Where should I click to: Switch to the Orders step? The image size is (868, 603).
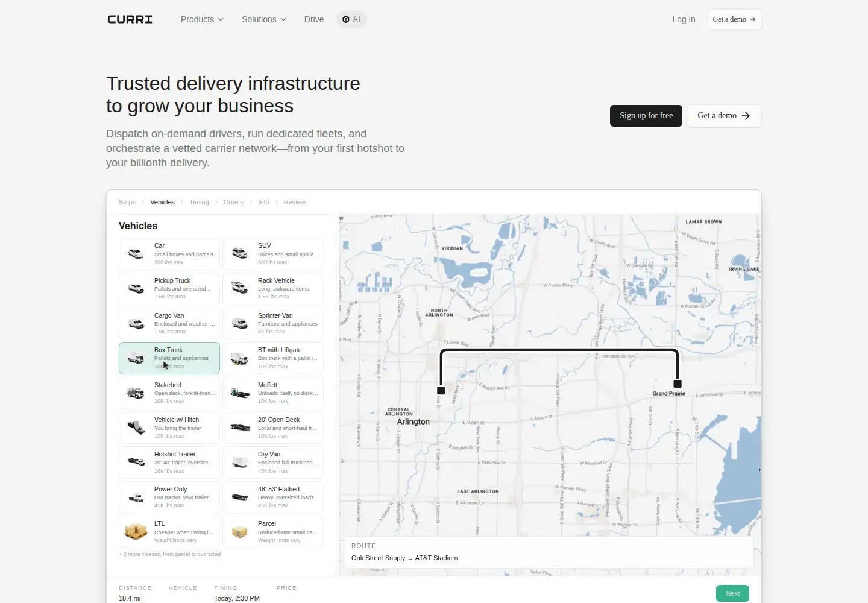click(x=233, y=202)
